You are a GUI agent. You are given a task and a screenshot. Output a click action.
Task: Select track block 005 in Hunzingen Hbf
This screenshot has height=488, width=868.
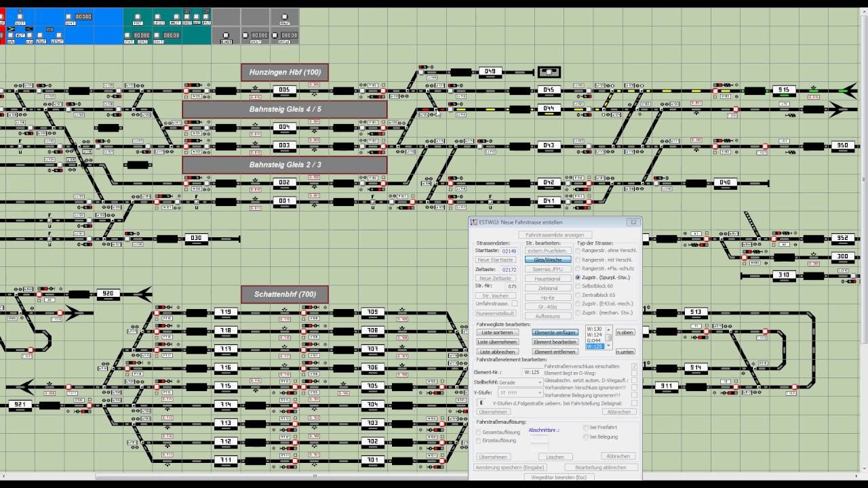click(x=284, y=90)
